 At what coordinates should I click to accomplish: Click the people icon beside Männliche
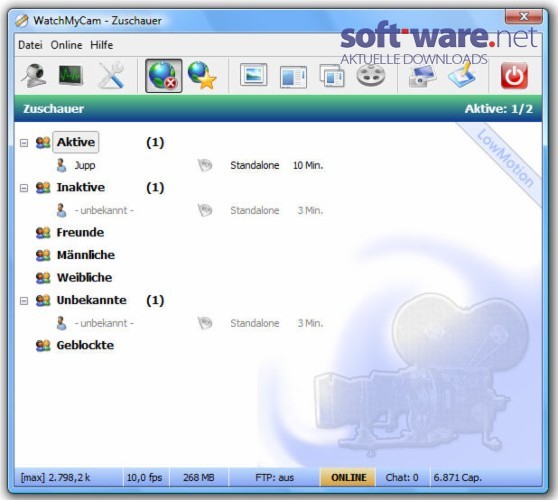[43, 255]
